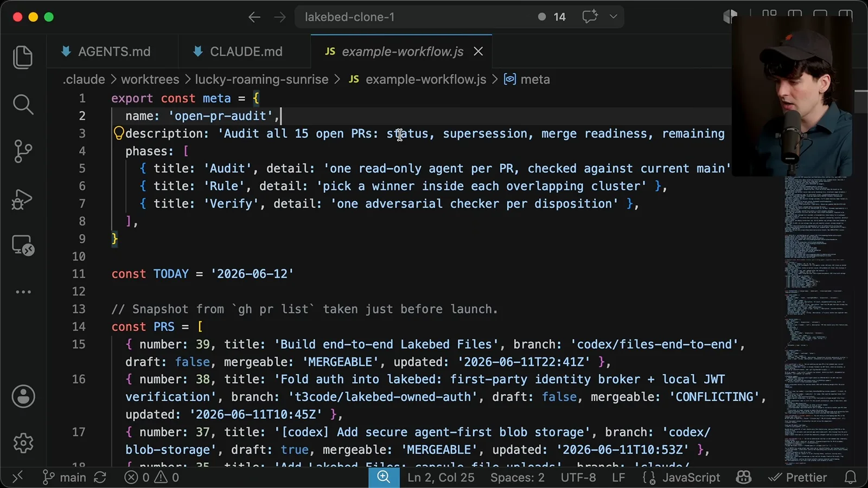Open the Accounts menu icon

23,396
